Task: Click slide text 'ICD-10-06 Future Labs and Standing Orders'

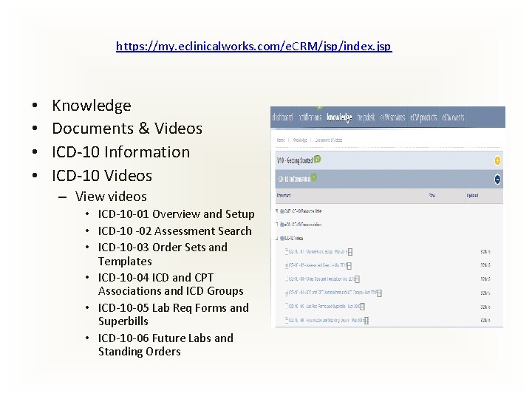Action: point(166,345)
